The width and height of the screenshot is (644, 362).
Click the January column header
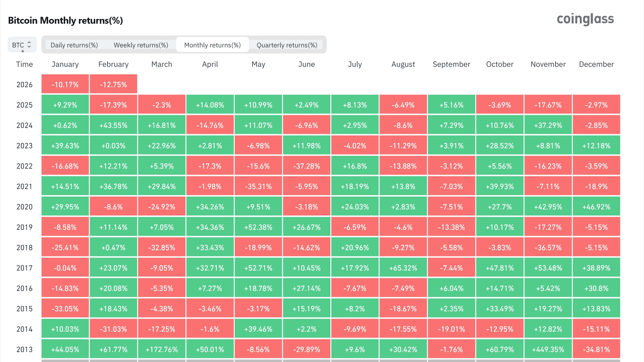pyautogui.click(x=65, y=64)
